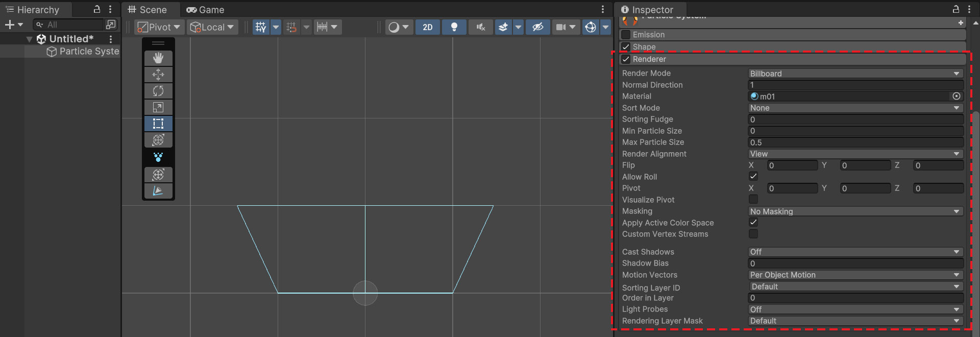This screenshot has height=337, width=980.
Task: Select the Move tool
Action: click(x=158, y=75)
